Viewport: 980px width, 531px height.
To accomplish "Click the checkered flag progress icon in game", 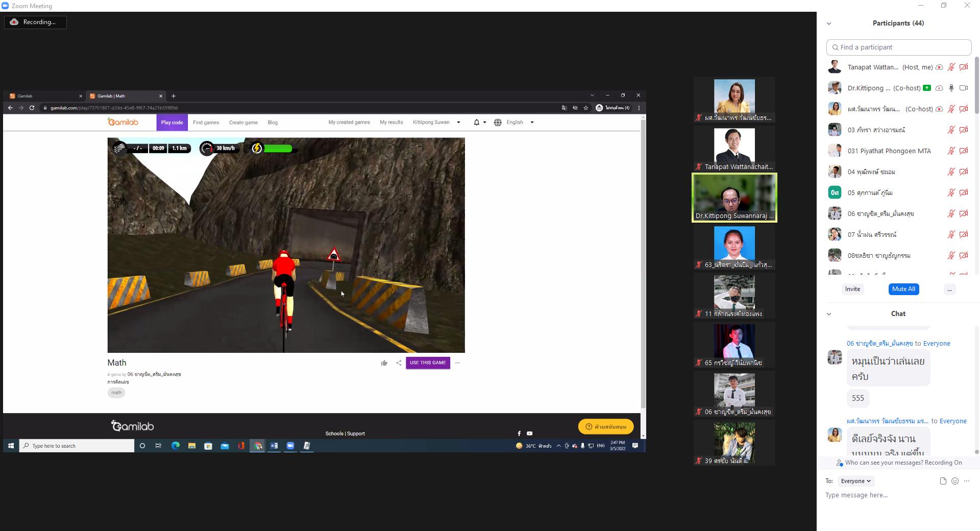I will pos(119,149).
